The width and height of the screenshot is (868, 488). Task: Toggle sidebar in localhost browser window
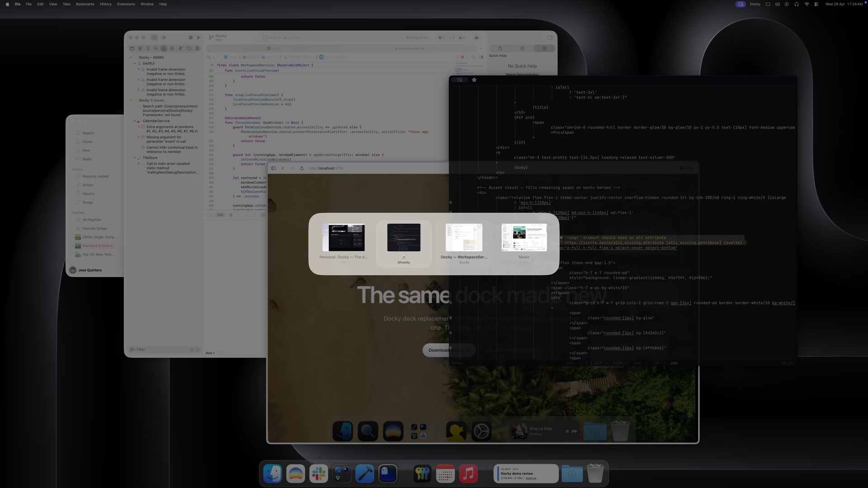tap(274, 168)
